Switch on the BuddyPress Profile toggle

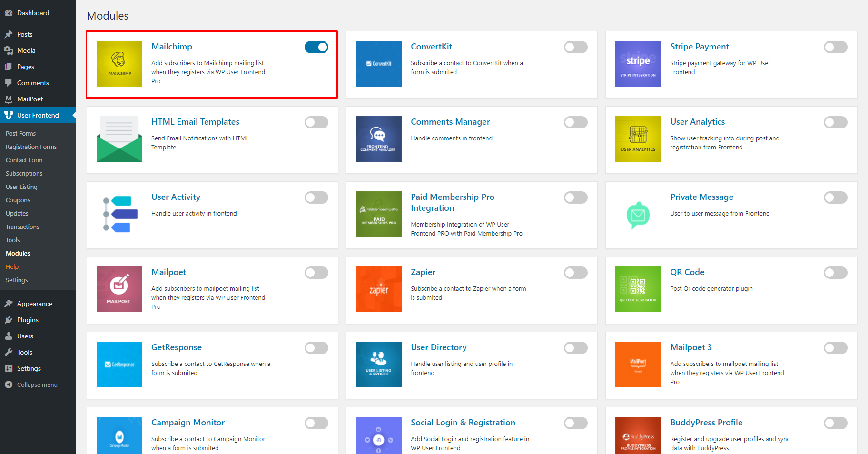[836, 423]
